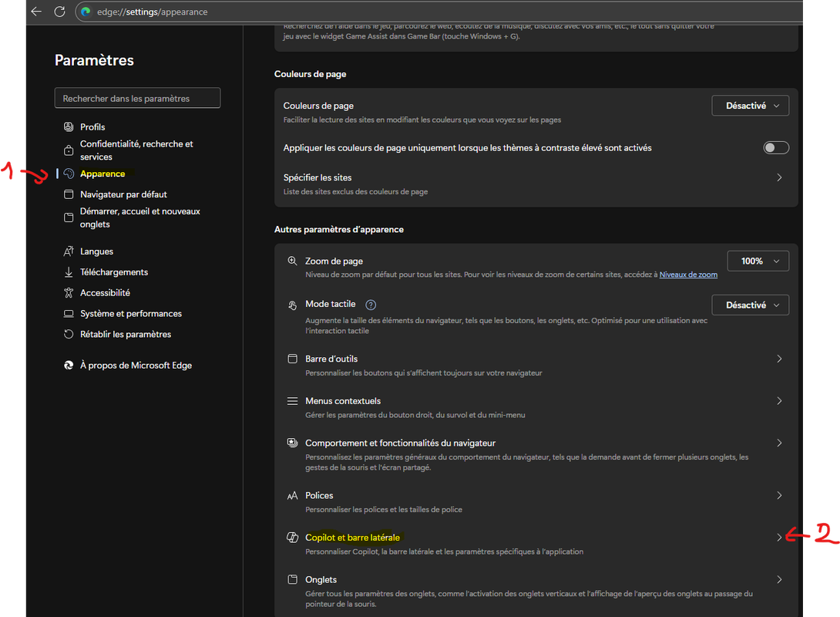This screenshot has height=617, width=840.
Task: Open À propos de Microsoft Edge
Action: 136,365
